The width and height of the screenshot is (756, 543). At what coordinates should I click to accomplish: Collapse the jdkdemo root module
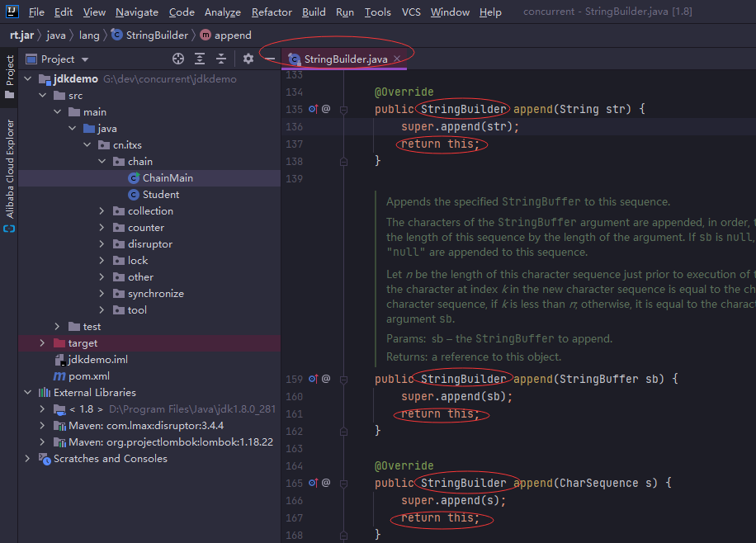tap(27, 78)
